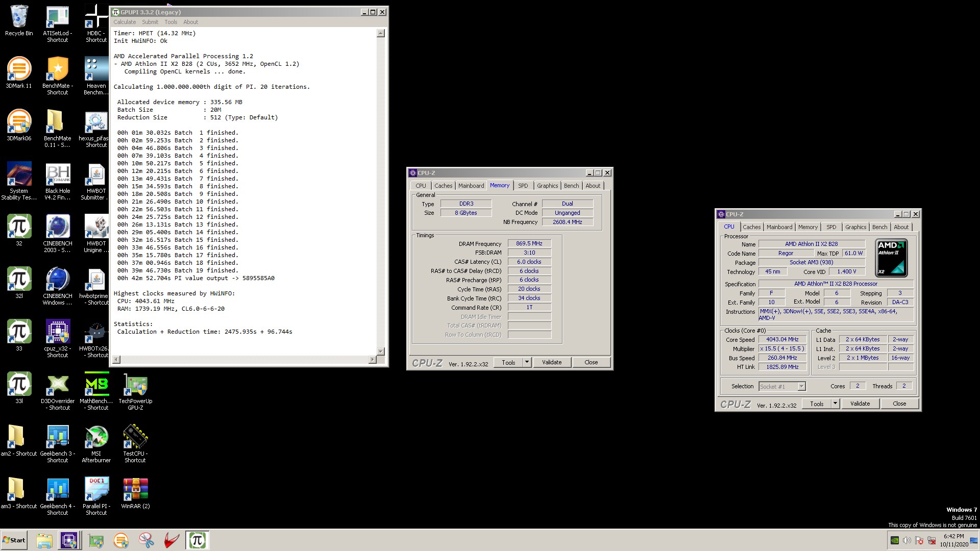Click Close button in memory CPU-Z window
Image resolution: width=980 pixels, height=551 pixels.
coord(591,362)
